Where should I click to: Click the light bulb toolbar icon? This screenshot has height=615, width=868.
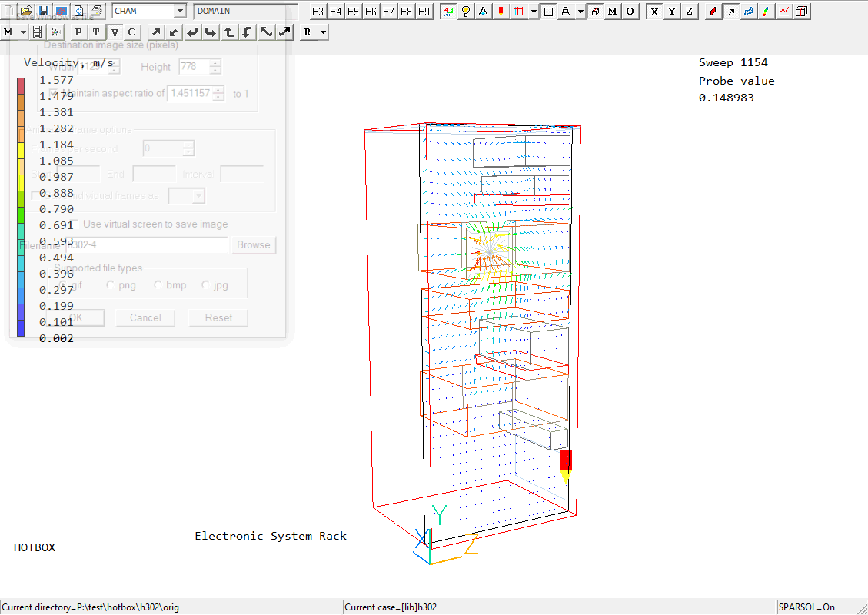465,11
